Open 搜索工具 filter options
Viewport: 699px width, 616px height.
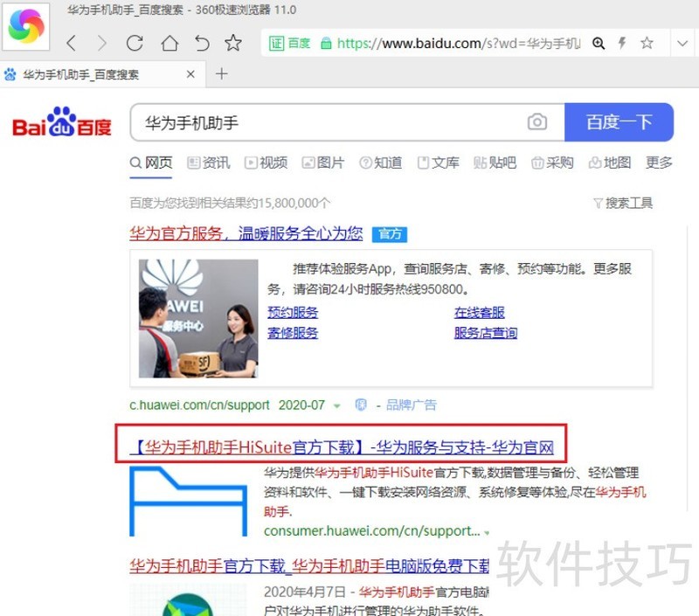pos(623,204)
